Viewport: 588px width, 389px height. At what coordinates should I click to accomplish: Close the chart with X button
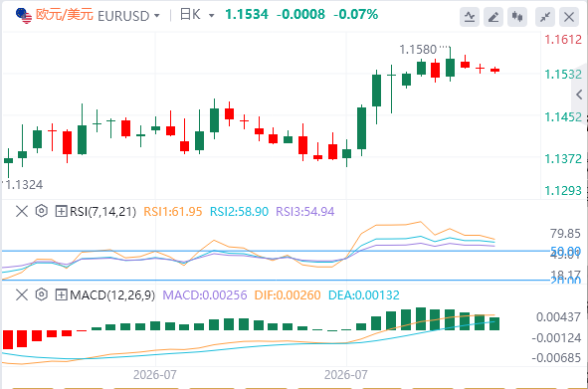(x=569, y=17)
